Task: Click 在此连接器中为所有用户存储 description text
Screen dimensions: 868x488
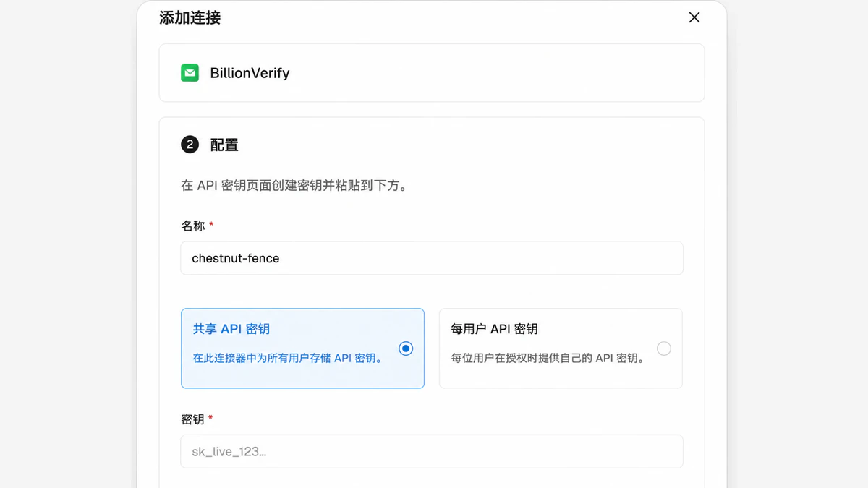Action: pyautogui.click(x=288, y=358)
